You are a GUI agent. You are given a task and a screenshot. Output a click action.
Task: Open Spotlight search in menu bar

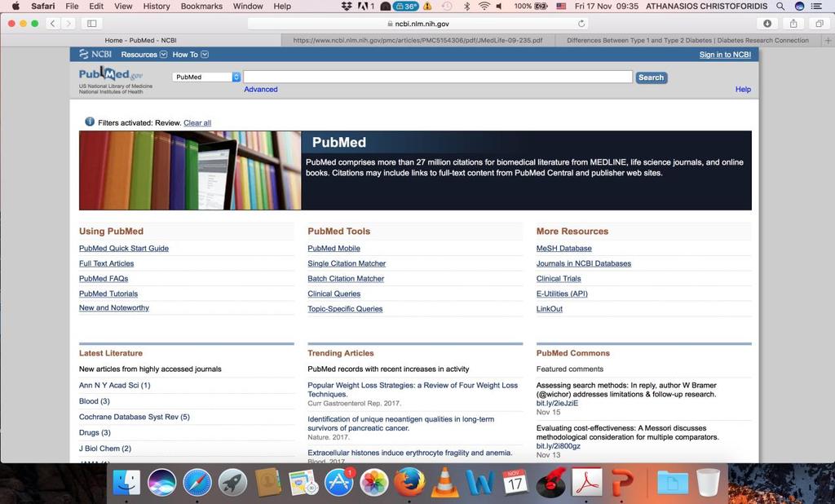(x=780, y=7)
